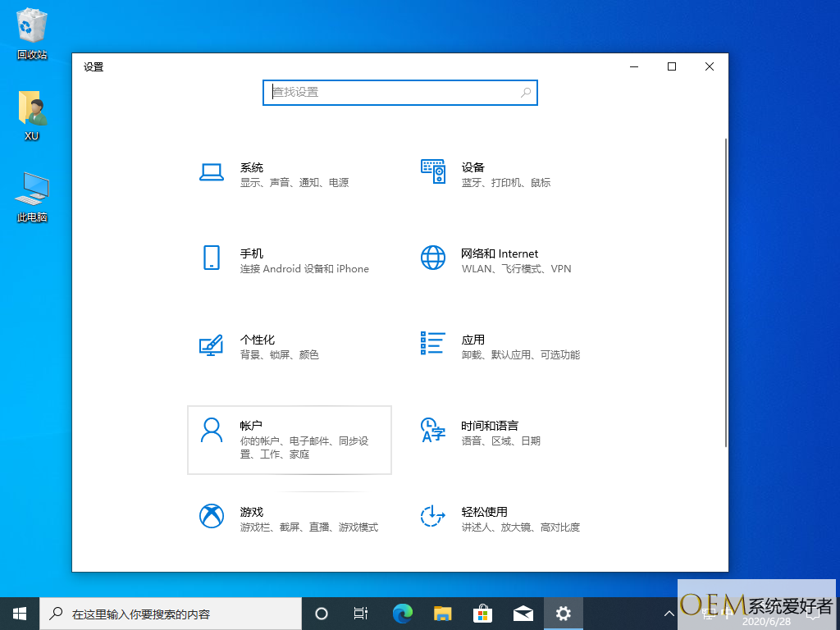Open the Windows Start menu
This screenshot has height=630, width=840.
coord(20,614)
